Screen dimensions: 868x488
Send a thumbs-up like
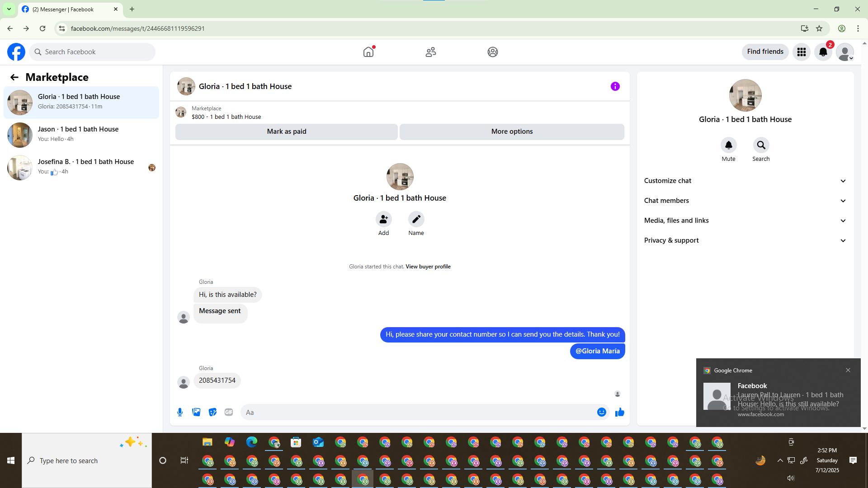pyautogui.click(x=619, y=412)
